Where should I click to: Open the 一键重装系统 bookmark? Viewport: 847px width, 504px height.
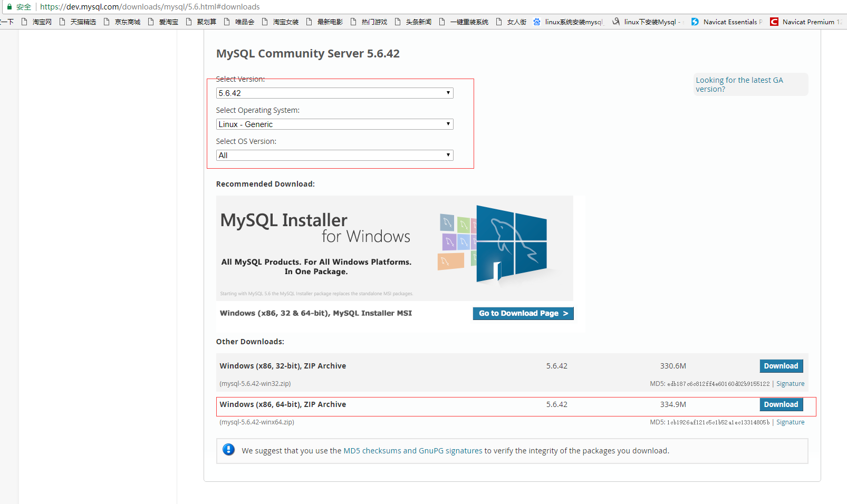coord(468,22)
